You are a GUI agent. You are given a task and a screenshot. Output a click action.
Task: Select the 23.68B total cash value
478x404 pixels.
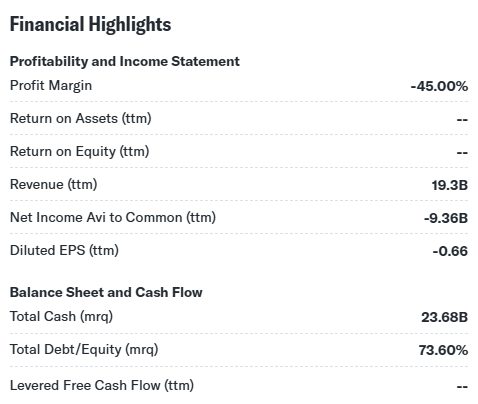point(445,317)
